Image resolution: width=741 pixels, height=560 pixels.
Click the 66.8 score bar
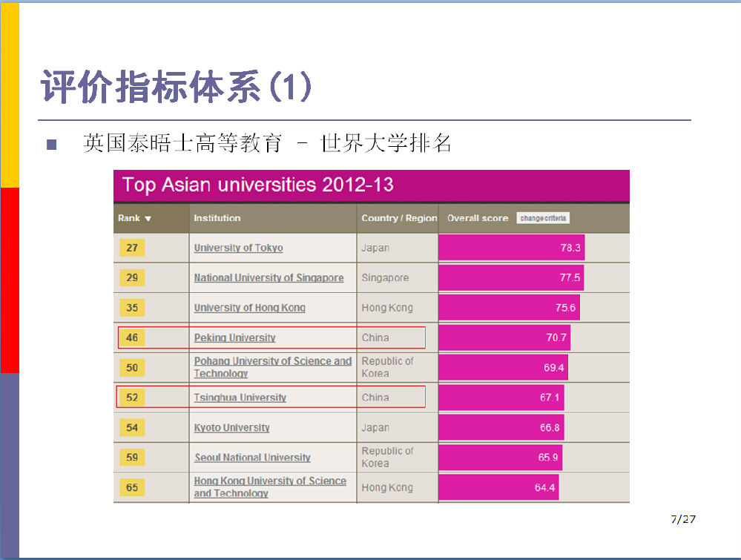[x=501, y=427]
